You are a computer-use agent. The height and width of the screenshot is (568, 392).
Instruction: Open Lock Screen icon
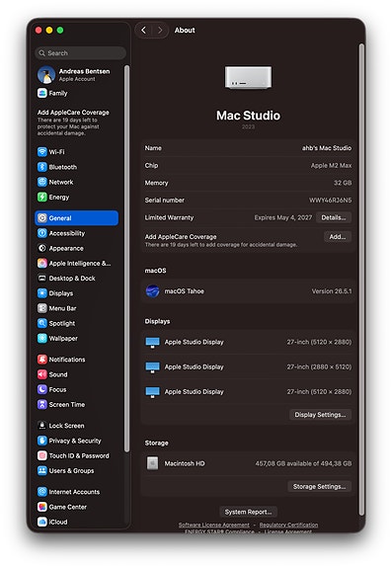42,426
